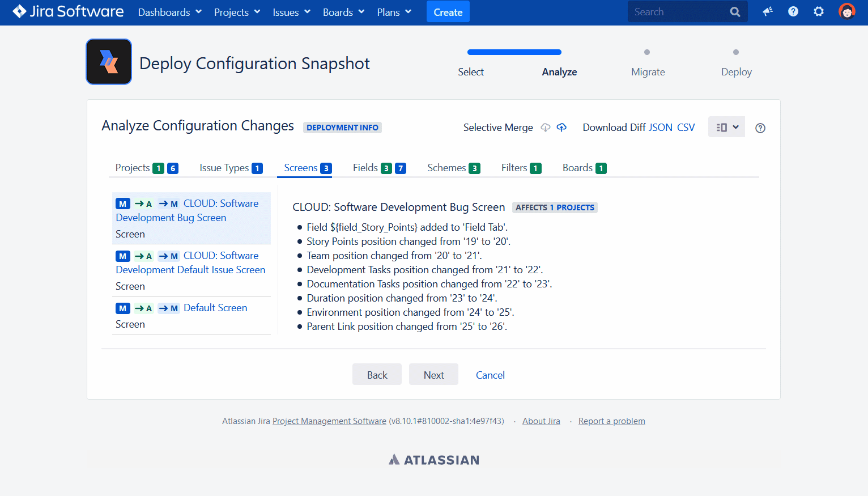
Task: Click the Next button
Action: click(x=433, y=375)
